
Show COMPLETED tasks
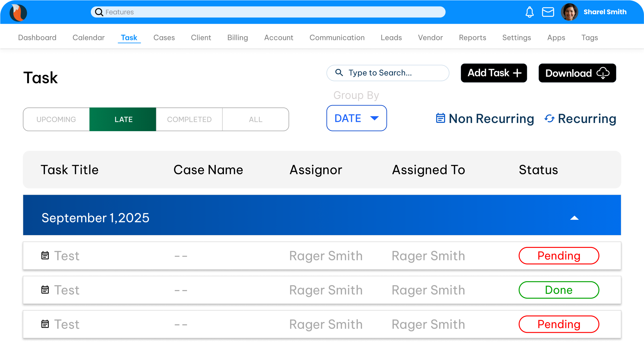pos(189,119)
